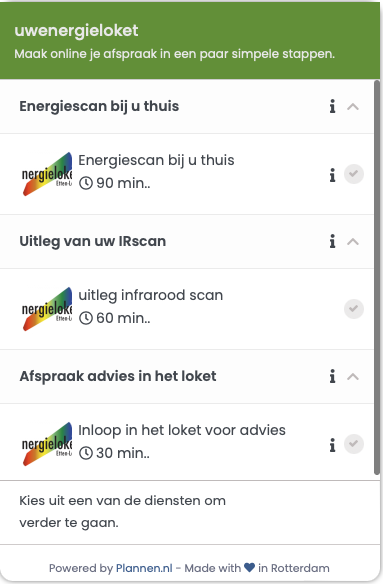Choose the uitleg infrarood scan service text
This screenshot has height=584, width=383.
point(151,295)
